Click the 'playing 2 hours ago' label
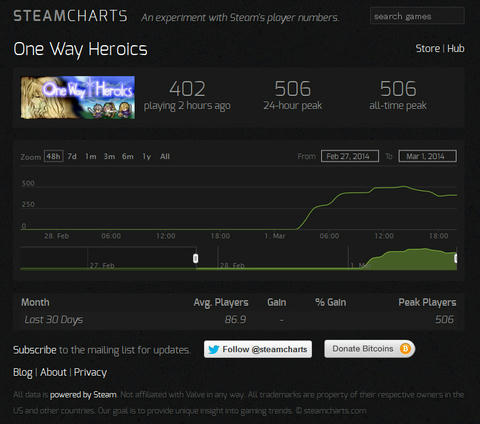The image size is (480, 424). (187, 106)
